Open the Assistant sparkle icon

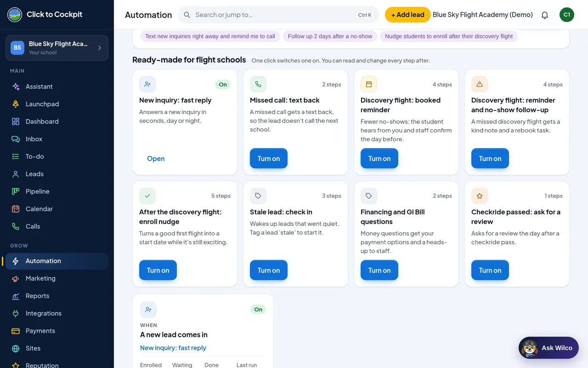point(16,86)
